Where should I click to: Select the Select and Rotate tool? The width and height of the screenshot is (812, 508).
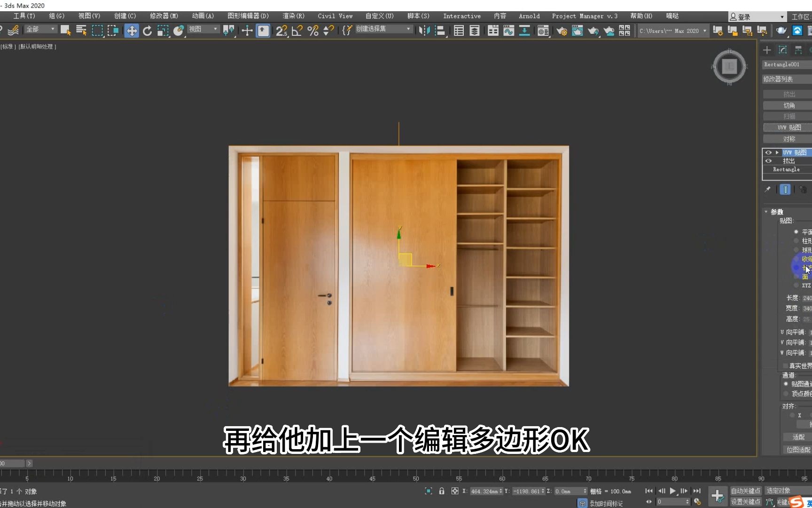[148, 31]
